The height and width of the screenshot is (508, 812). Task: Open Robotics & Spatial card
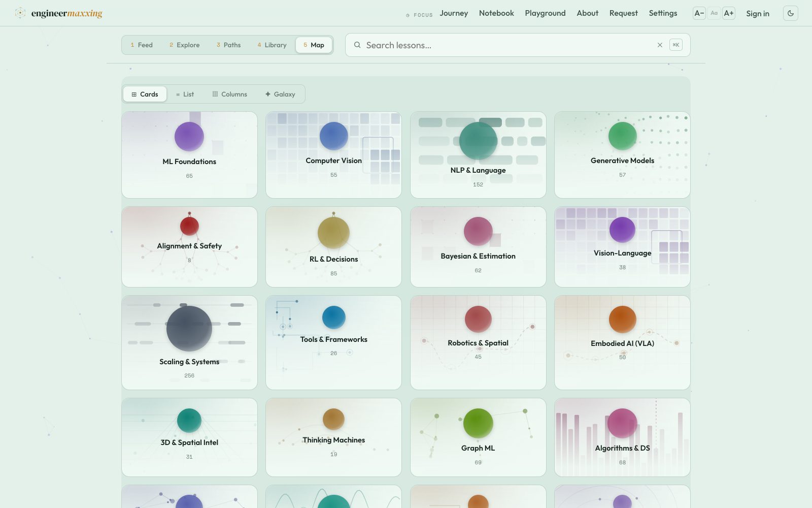(x=478, y=342)
